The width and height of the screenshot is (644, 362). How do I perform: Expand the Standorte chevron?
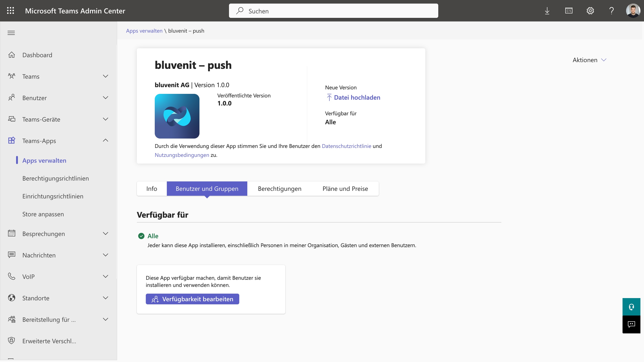click(x=106, y=298)
